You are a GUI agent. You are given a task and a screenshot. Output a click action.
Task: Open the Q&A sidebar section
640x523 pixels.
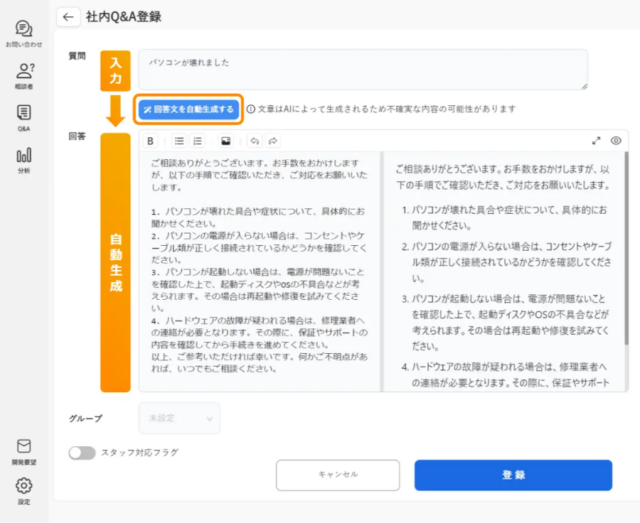pyautogui.click(x=24, y=118)
